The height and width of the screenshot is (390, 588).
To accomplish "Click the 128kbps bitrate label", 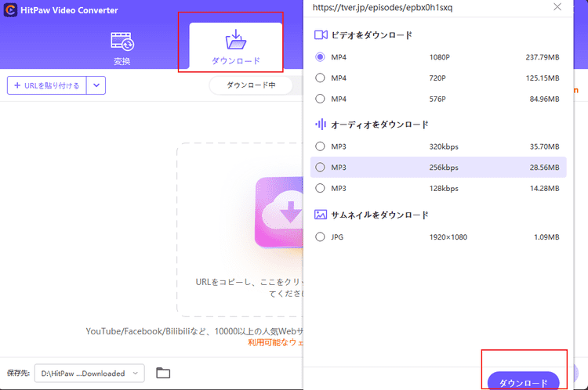I will [x=444, y=188].
